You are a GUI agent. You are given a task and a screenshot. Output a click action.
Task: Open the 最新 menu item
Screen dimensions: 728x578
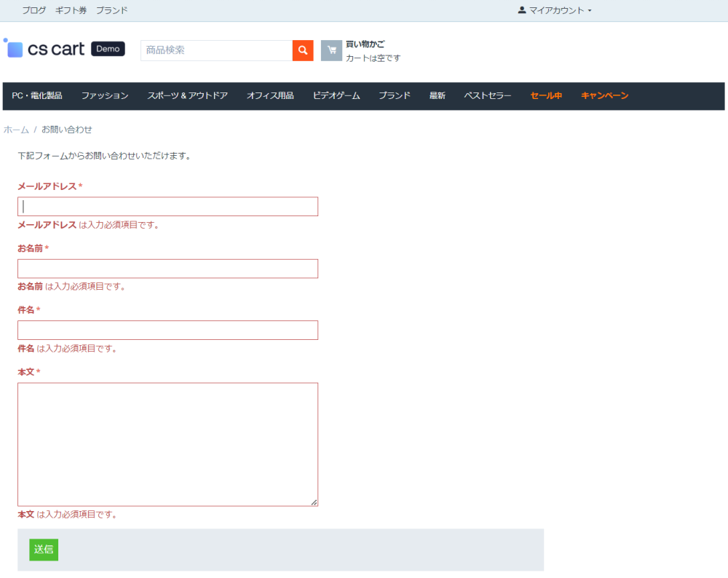(438, 95)
